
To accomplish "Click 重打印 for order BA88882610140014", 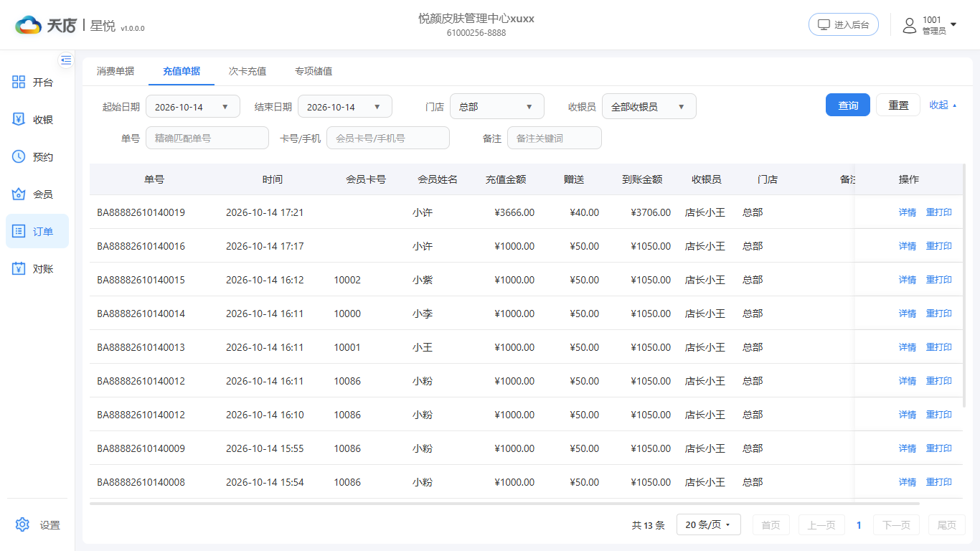I will [x=939, y=314].
